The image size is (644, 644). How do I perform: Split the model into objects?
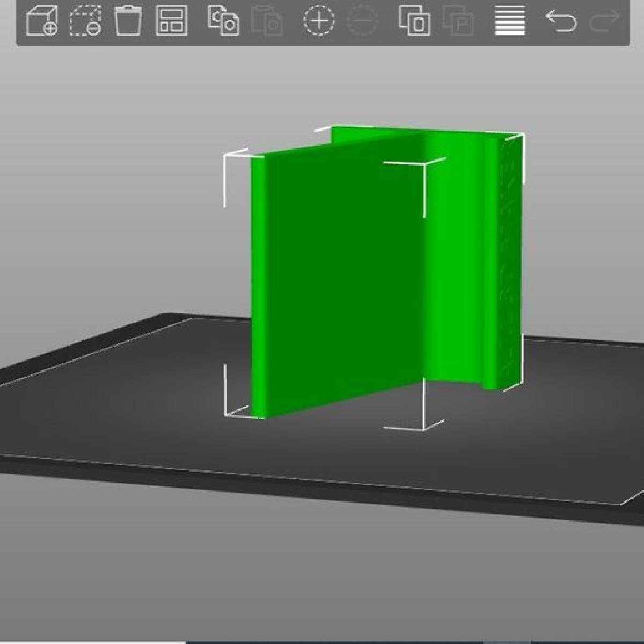(x=414, y=21)
